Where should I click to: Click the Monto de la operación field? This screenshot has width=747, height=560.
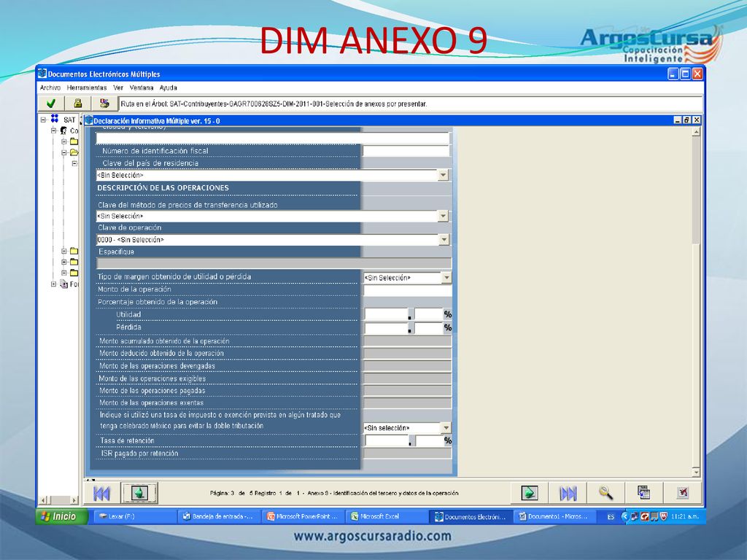(x=407, y=289)
